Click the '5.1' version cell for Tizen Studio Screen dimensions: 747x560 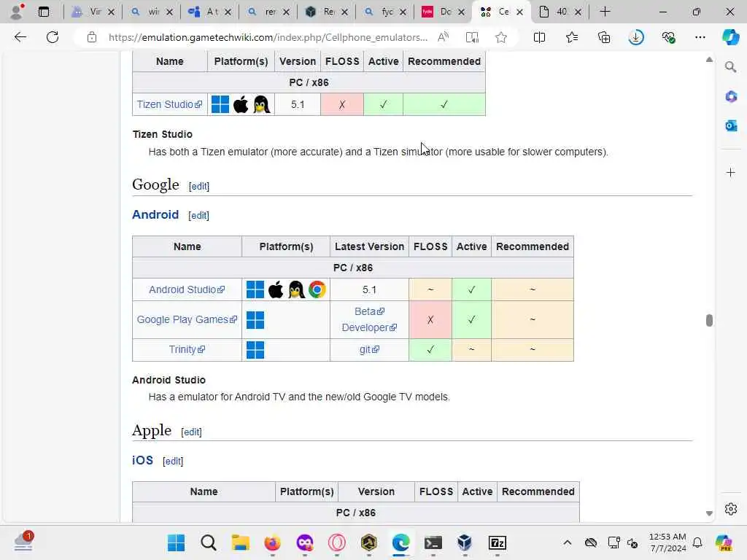[298, 104]
